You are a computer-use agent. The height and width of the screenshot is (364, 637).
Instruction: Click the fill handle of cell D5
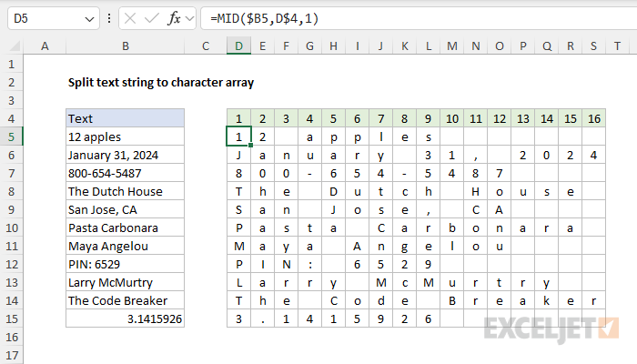pos(250,145)
